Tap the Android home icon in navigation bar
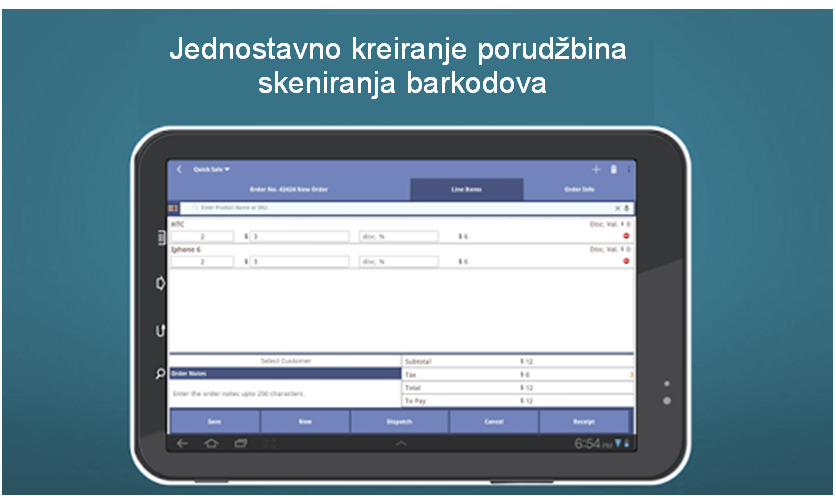This screenshot has height=498, width=836. (211, 443)
